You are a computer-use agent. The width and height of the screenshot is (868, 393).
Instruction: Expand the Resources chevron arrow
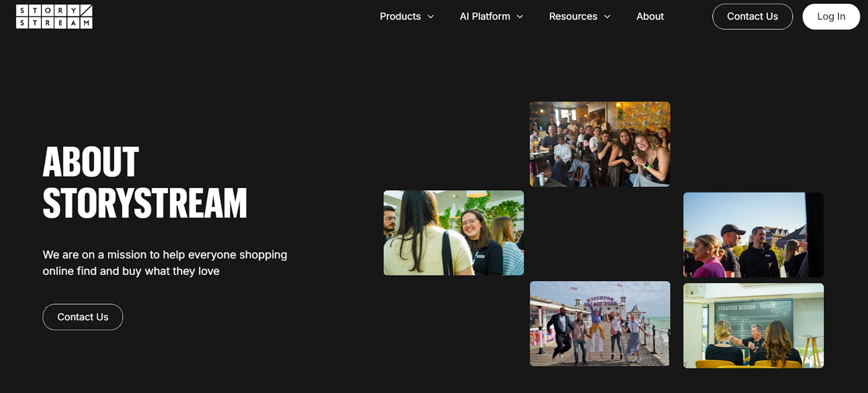[607, 17]
